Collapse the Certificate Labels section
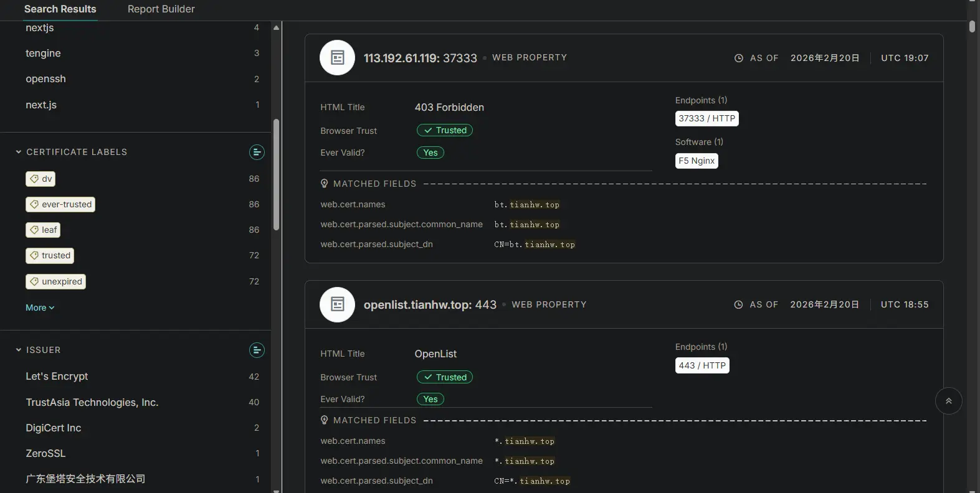Screen dimensions: 980x493 click(x=19, y=152)
